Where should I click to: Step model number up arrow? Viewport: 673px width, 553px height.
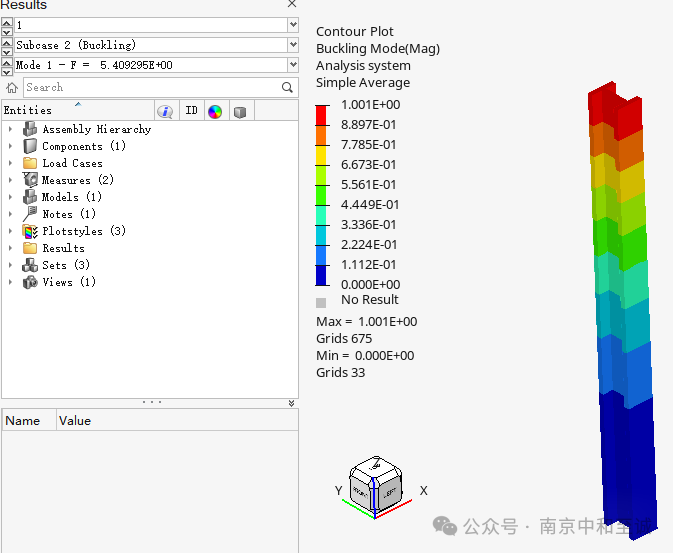[7, 21]
